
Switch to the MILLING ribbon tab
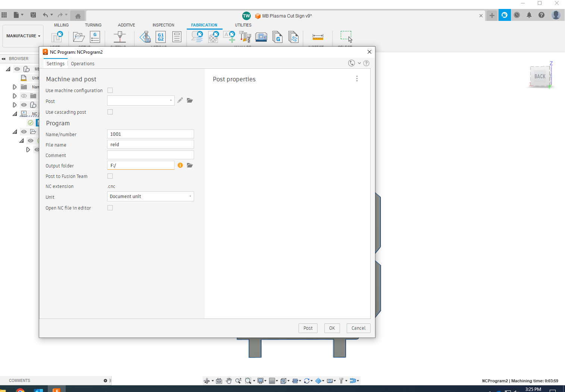coord(61,25)
